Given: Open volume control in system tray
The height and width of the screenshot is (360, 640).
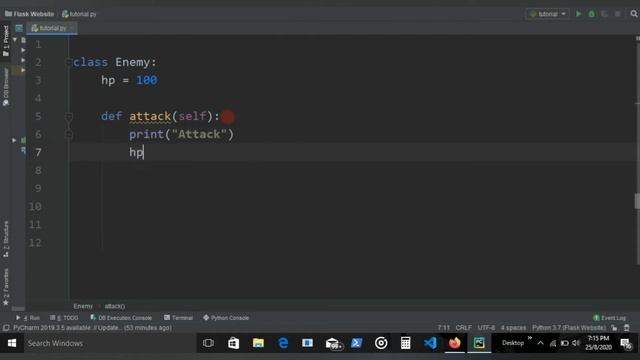Looking at the screenshot, I should pyautogui.click(x=576, y=343).
